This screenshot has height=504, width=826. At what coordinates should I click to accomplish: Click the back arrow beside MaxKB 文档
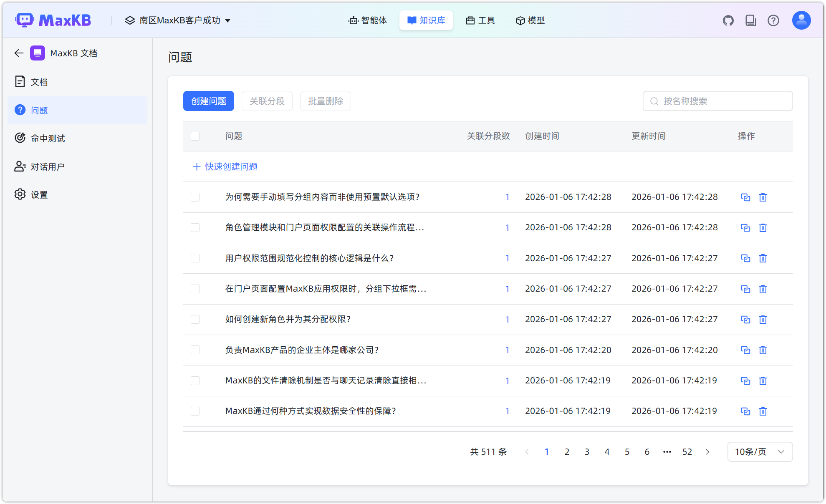click(x=18, y=53)
